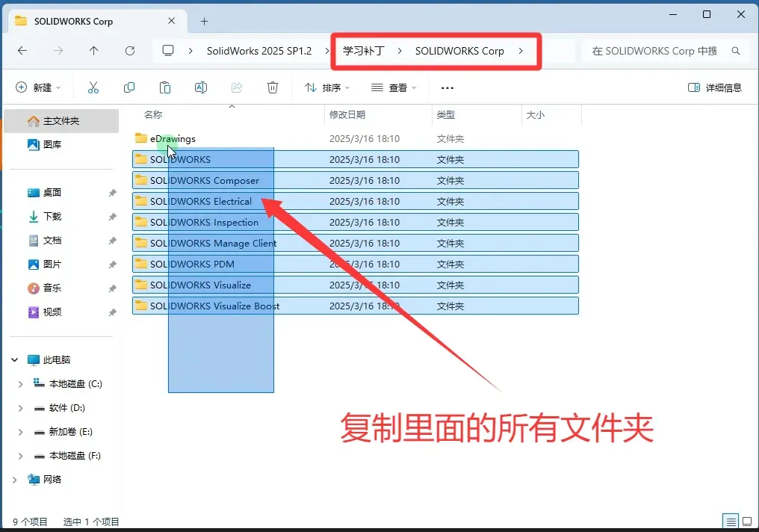
Task: Refresh the current folder
Action: 130,51
